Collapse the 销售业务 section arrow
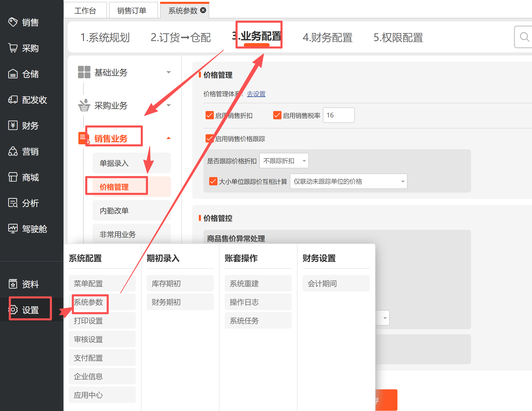This screenshot has height=411, width=532. [169, 138]
